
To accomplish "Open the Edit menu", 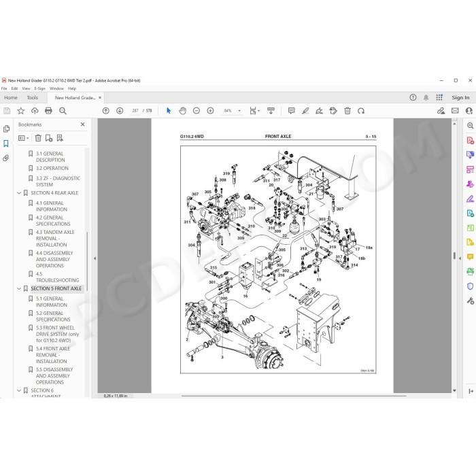I will click(x=14, y=88).
